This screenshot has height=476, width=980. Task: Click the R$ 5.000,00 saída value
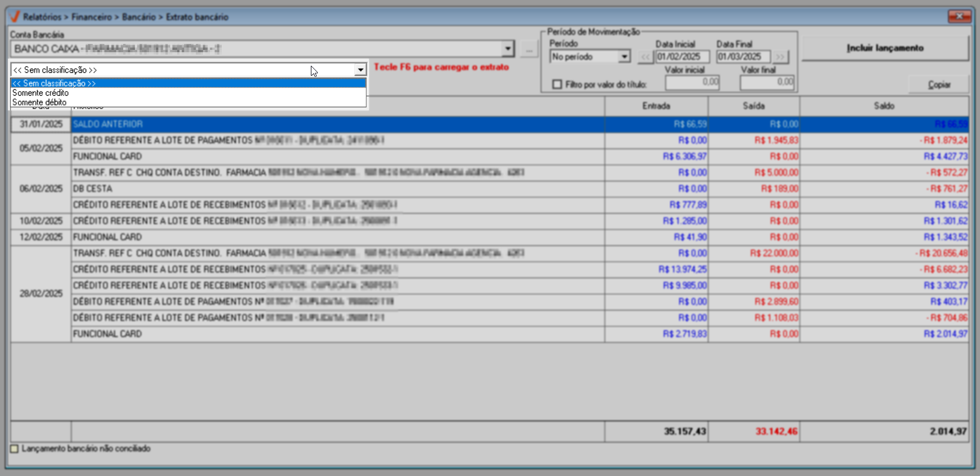(776, 173)
